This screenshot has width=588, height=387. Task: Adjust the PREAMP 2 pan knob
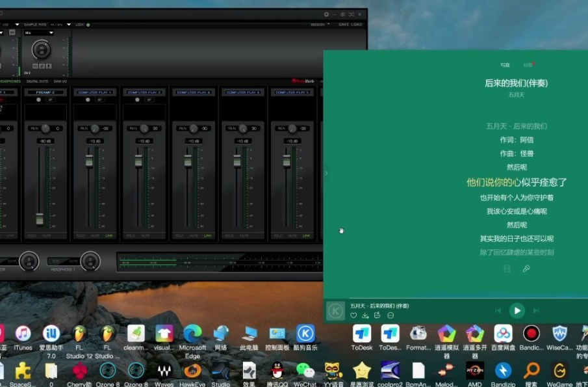pyautogui.click(x=45, y=129)
